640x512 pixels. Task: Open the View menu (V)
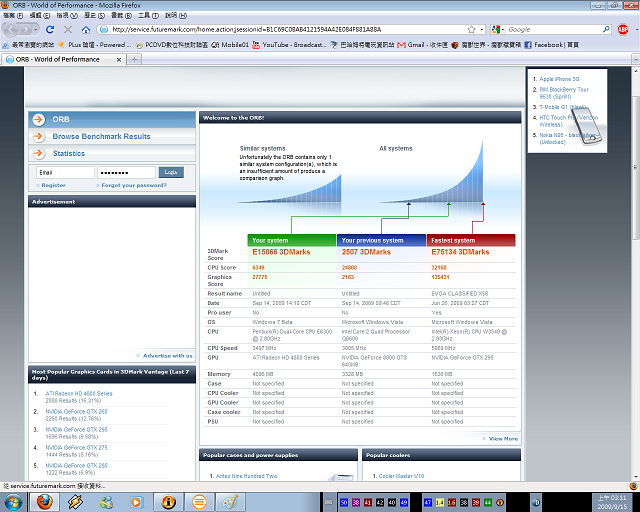coord(67,16)
